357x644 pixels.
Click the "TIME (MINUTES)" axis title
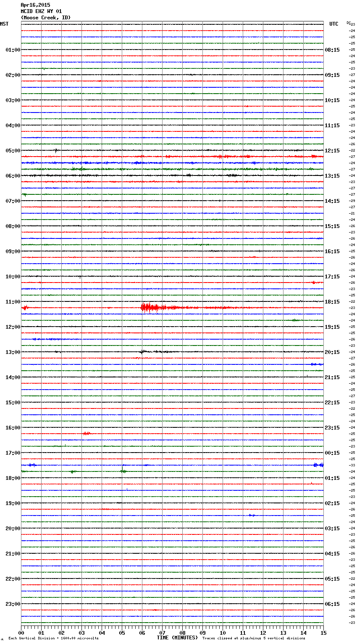177,638
